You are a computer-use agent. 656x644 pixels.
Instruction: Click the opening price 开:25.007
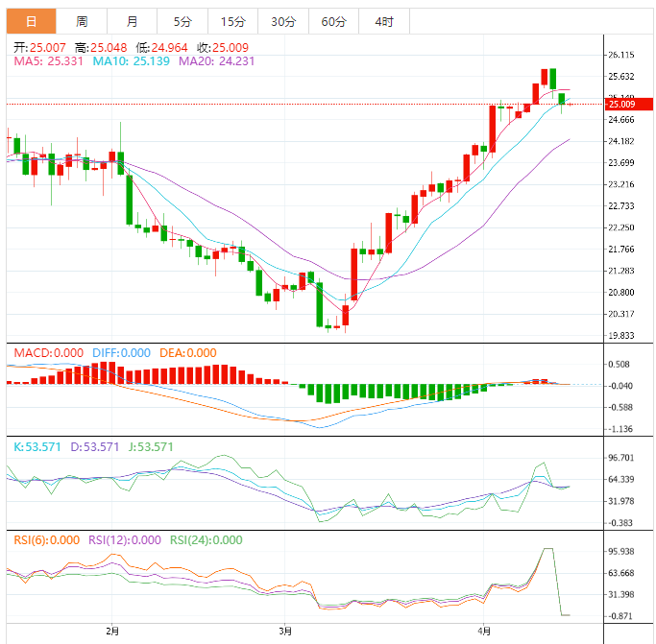39,48
